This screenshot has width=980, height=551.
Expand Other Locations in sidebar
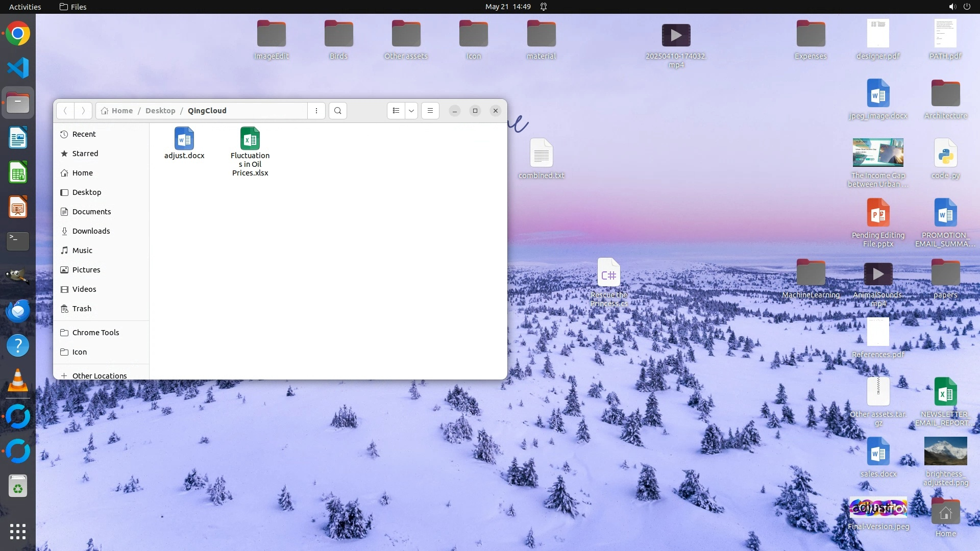click(x=99, y=375)
